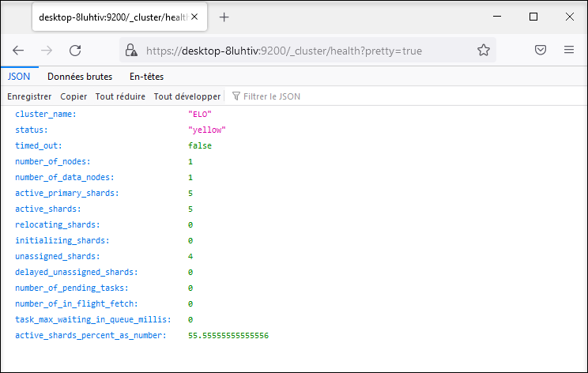Image resolution: width=588 pixels, height=373 pixels.
Task: Open the Firefox hamburger menu
Action: pos(569,50)
